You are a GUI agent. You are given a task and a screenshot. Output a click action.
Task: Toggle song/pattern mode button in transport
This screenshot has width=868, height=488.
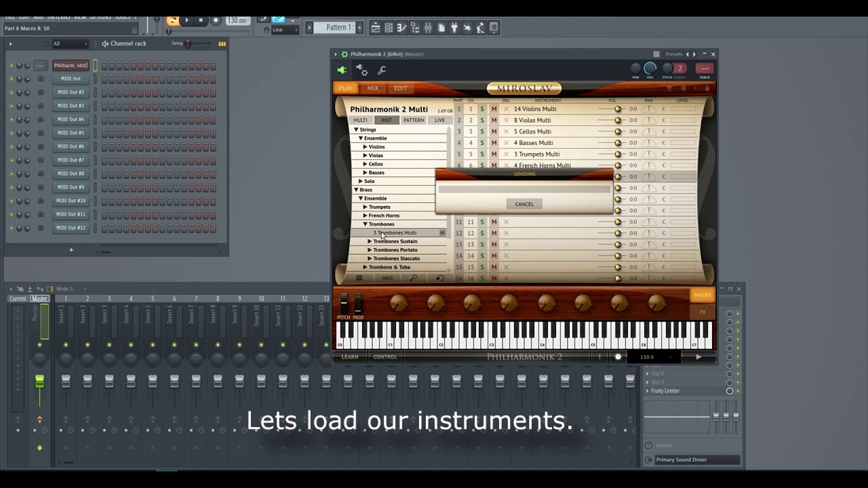(x=173, y=20)
